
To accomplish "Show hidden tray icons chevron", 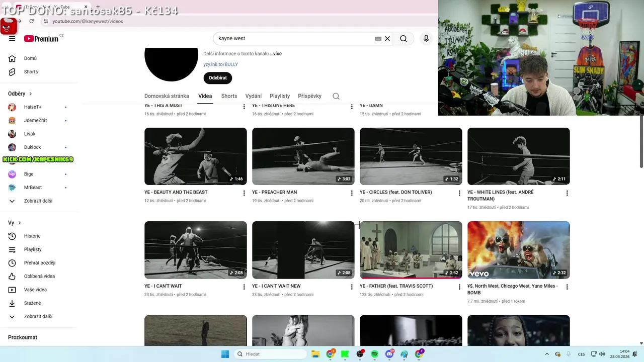I will click(547, 354).
